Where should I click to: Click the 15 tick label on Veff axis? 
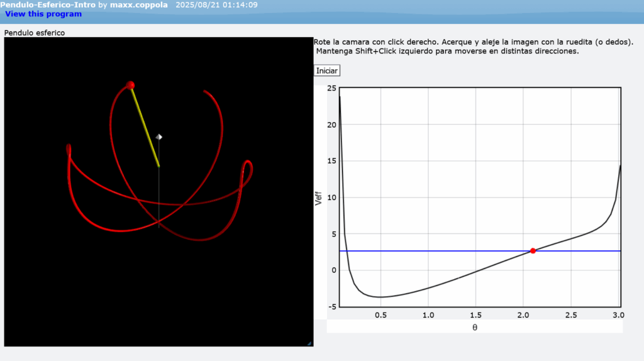click(331, 161)
